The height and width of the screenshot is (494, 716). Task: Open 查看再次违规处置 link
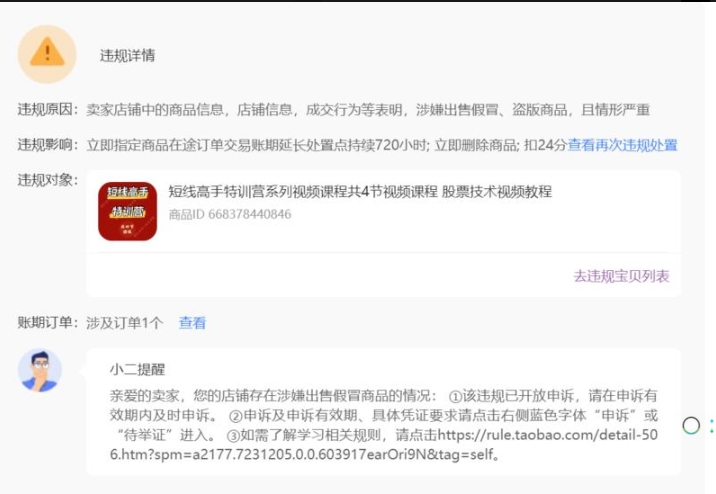point(622,145)
